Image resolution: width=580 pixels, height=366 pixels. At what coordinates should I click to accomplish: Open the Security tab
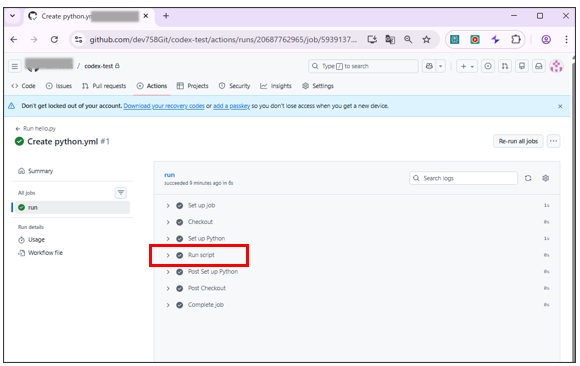[x=235, y=86]
